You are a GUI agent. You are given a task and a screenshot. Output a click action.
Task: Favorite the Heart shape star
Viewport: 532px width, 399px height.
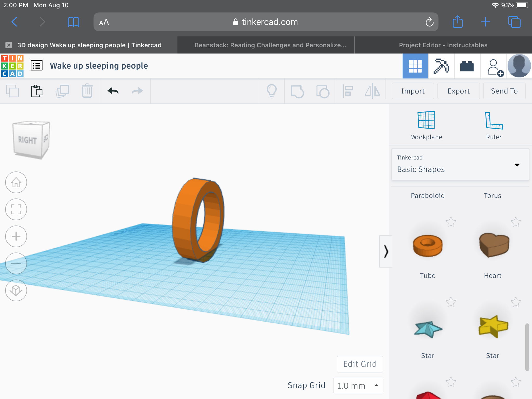[x=516, y=222]
